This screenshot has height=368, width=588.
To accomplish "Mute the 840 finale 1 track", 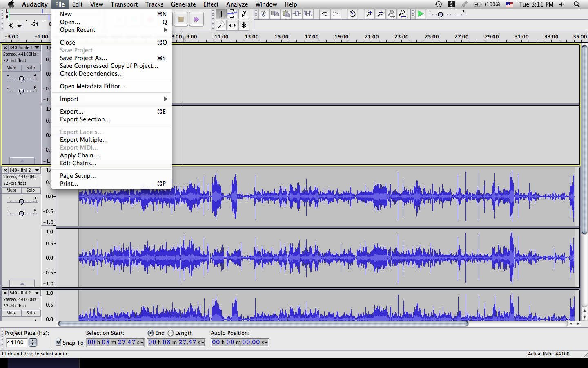I will point(11,68).
